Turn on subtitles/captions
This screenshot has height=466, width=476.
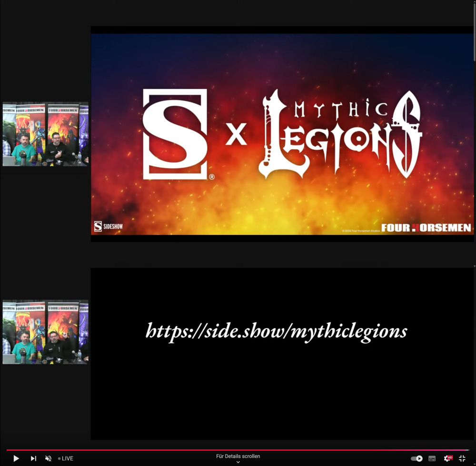432,458
